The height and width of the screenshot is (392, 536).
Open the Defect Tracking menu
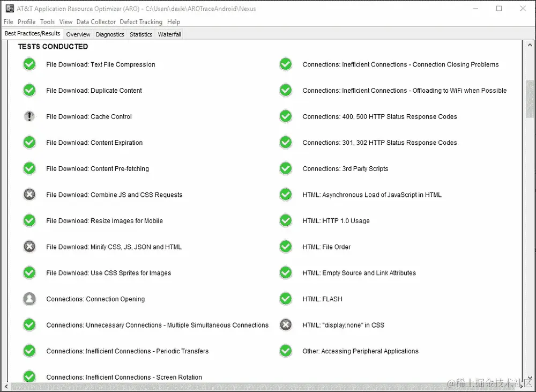141,21
